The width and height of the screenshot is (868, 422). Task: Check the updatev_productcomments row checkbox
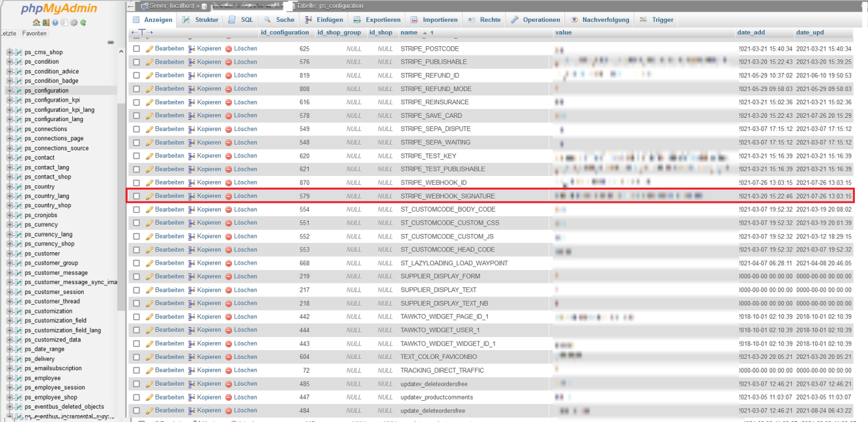pyautogui.click(x=136, y=397)
